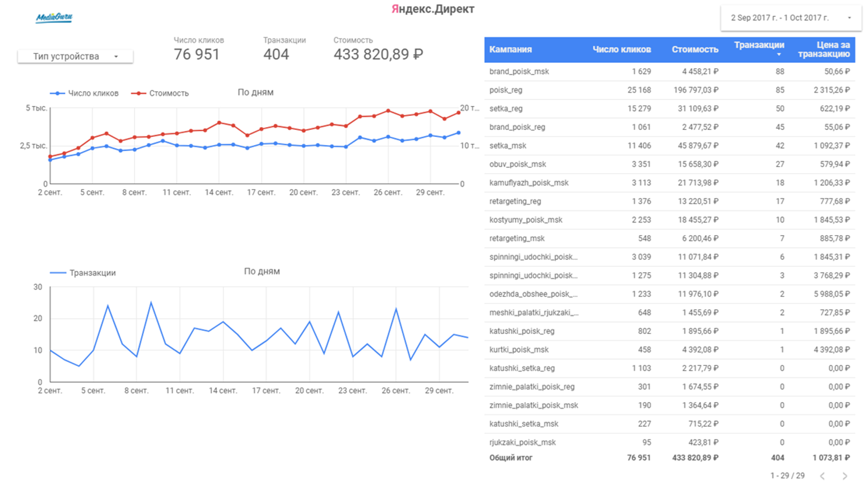
Task: Click the sort arrow under Транзакции header
Action: click(779, 55)
